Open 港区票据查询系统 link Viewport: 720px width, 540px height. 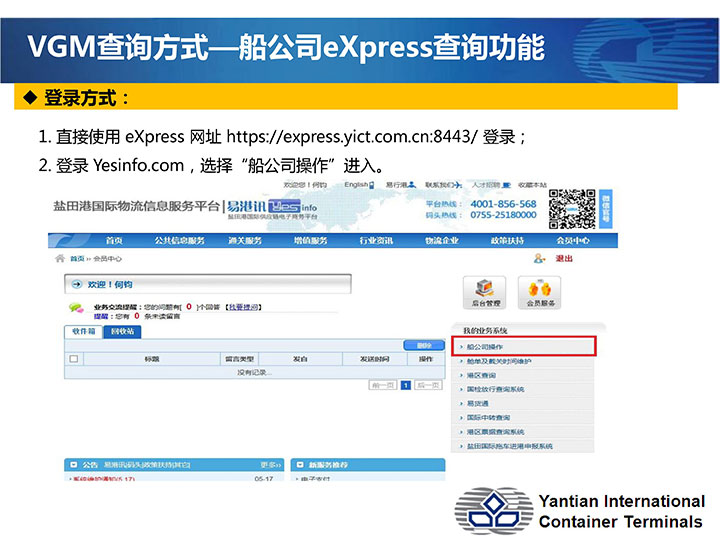pyautogui.click(x=495, y=432)
